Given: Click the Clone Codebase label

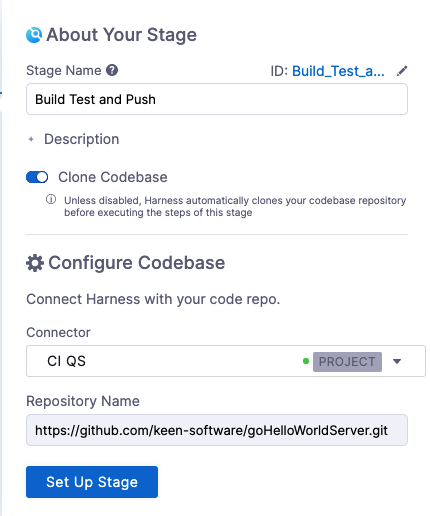Looking at the screenshot, I should [x=113, y=177].
